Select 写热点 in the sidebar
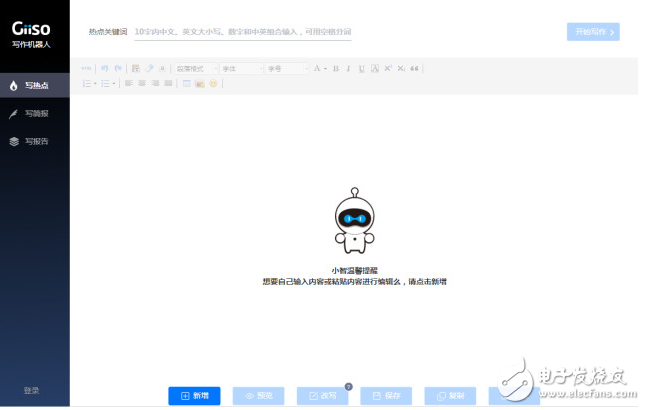Screen dimensions: 645x410 click(x=35, y=85)
